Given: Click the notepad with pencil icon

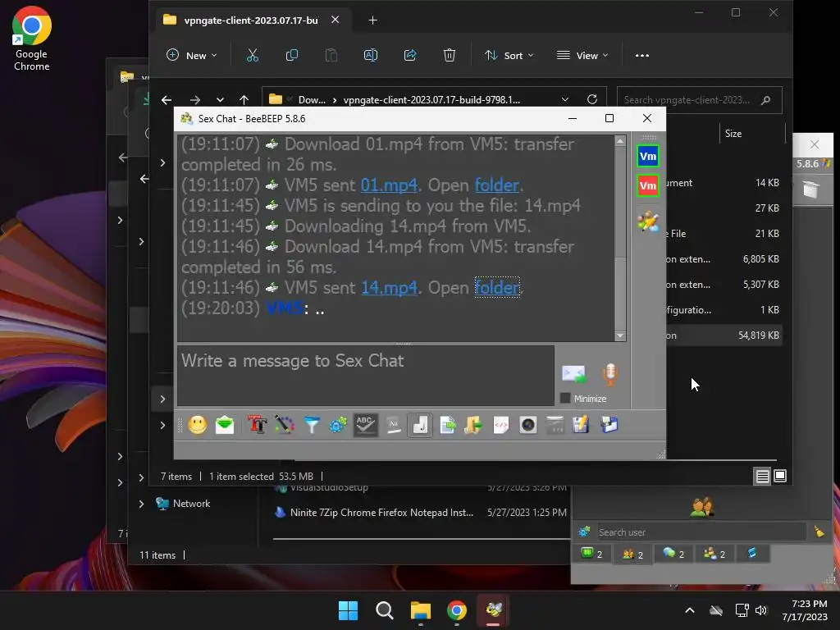Looking at the screenshot, I should click(x=582, y=426).
